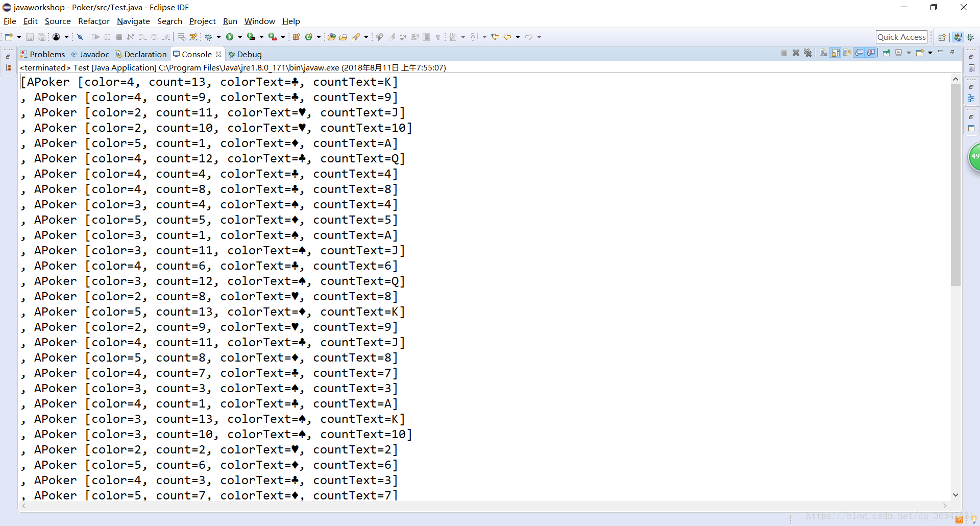Open the External Tools dropdown arrow
Viewport: 980px width, 526px height.
(x=283, y=37)
